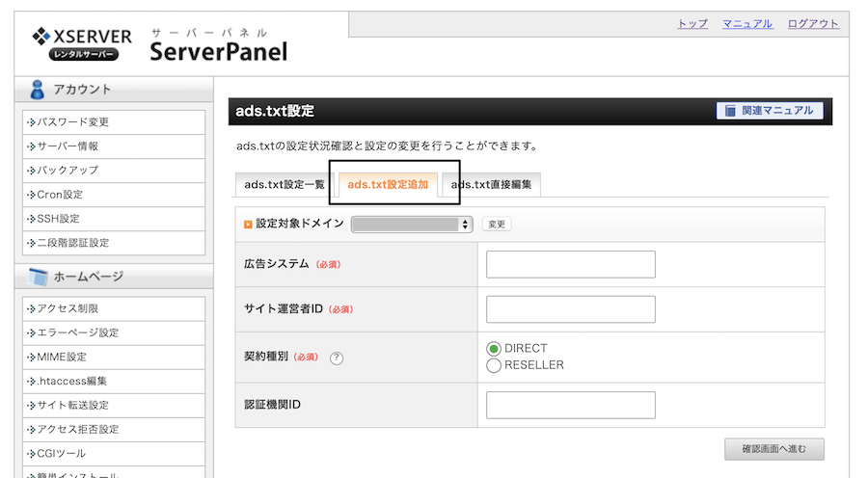Click the ログアウト link
Viewport: 868px width, 478px height.
tap(813, 24)
